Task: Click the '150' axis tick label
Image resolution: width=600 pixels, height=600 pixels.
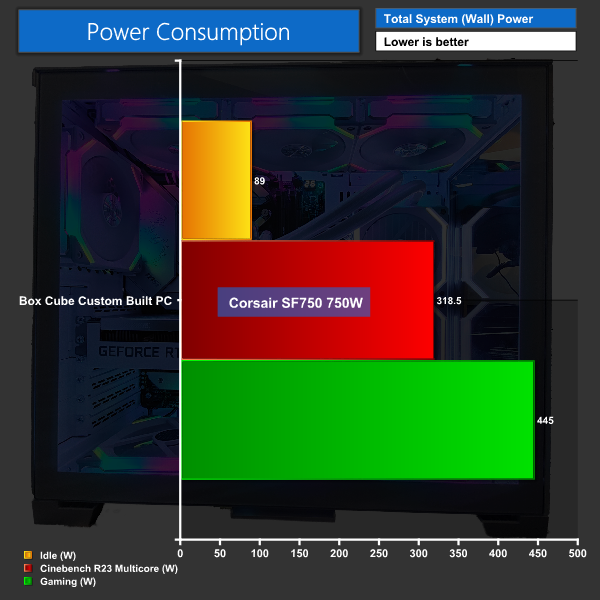Action: [x=299, y=553]
